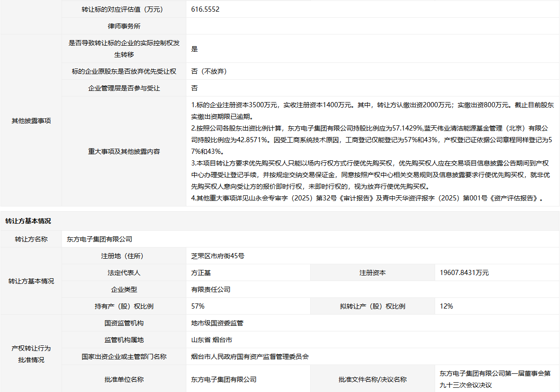Click the 12% proposed transfer ratio value

coord(446,306)
